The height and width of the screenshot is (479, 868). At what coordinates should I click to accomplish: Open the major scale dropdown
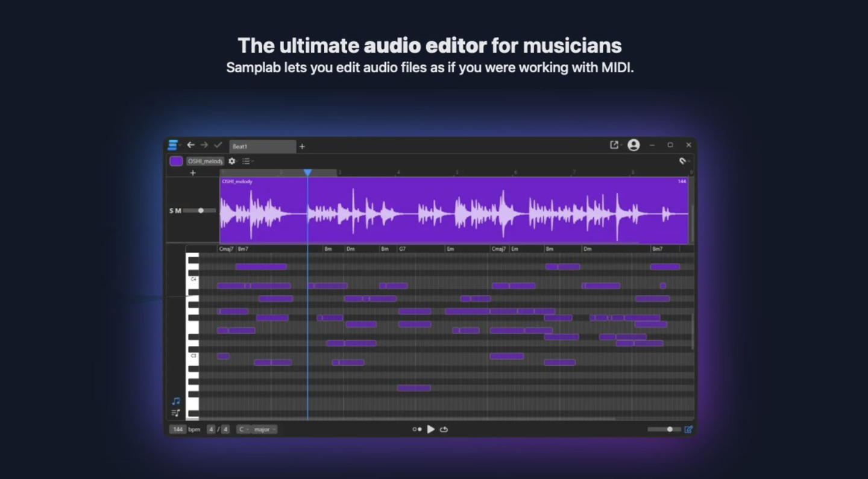265,430
